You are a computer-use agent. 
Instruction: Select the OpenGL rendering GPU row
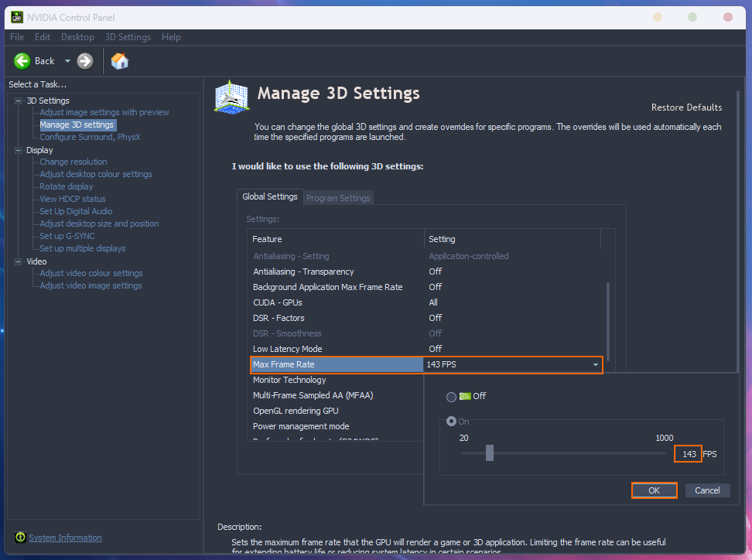[337, 411]
